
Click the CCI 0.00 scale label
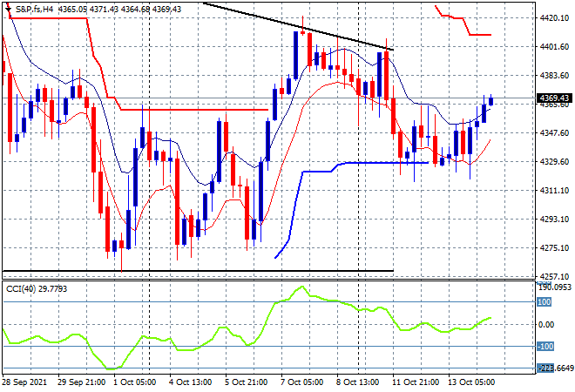(x=546, y=325)
